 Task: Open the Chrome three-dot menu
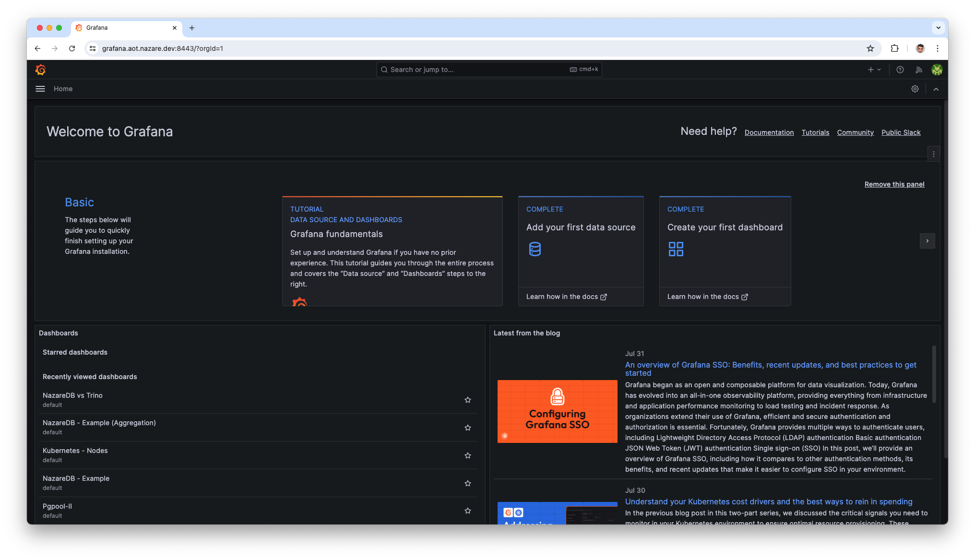coord(937,48)
